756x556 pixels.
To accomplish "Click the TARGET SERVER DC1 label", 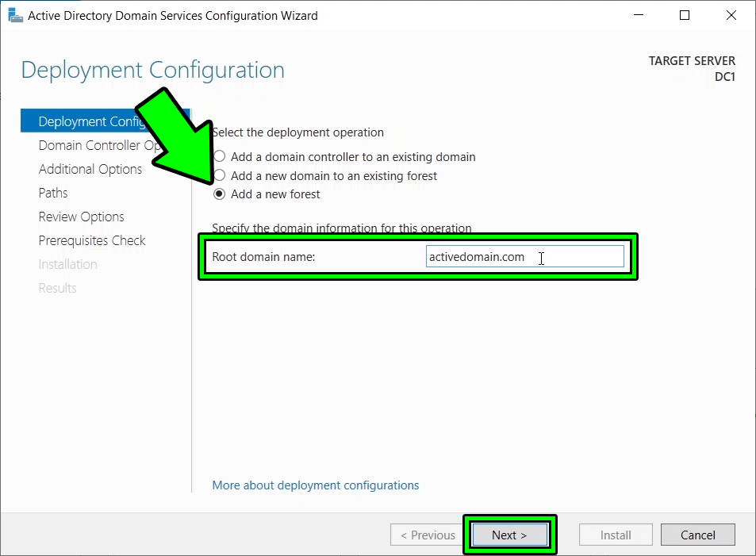I will pos(691,68).
